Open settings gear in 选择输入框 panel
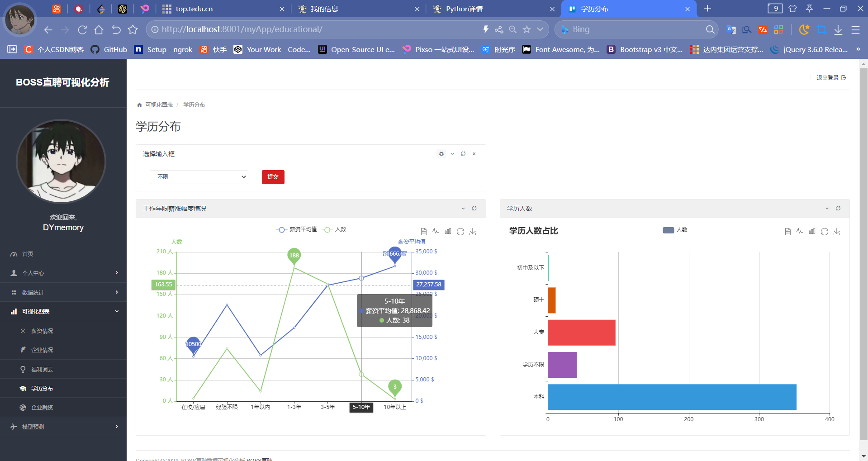The width and height of the screenshot is (868, 461). click(441, 154)
